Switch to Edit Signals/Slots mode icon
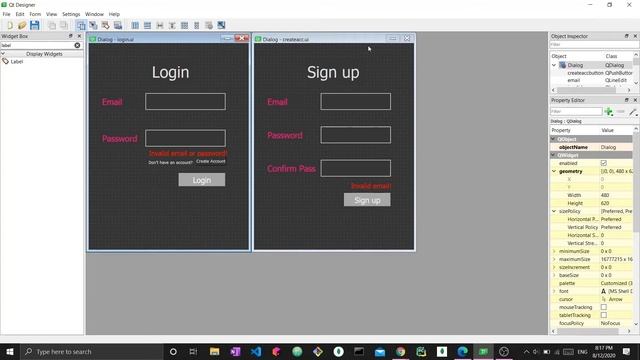 [93, 25]
